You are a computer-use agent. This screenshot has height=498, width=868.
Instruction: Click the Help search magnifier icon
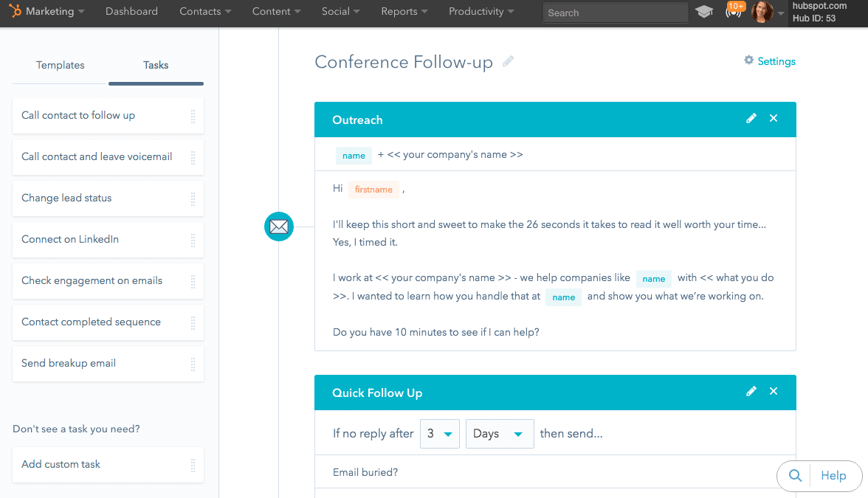pyautogui.click(x=795, y=475)
